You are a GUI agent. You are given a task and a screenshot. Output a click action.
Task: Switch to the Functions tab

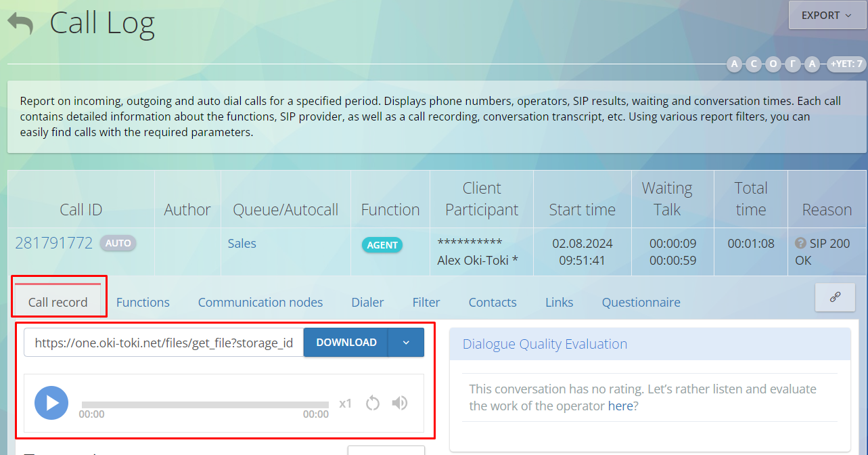pyautogui.click(x=143, y=303)
